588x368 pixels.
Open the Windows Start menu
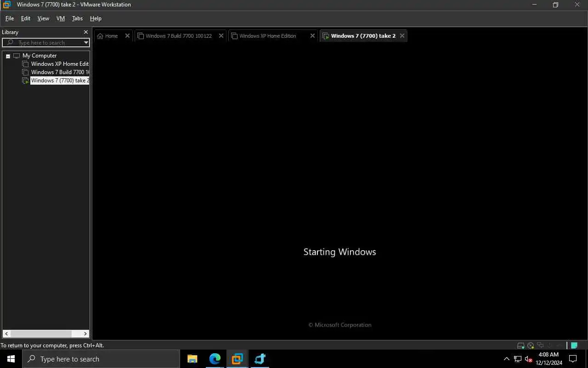(11, 359)
